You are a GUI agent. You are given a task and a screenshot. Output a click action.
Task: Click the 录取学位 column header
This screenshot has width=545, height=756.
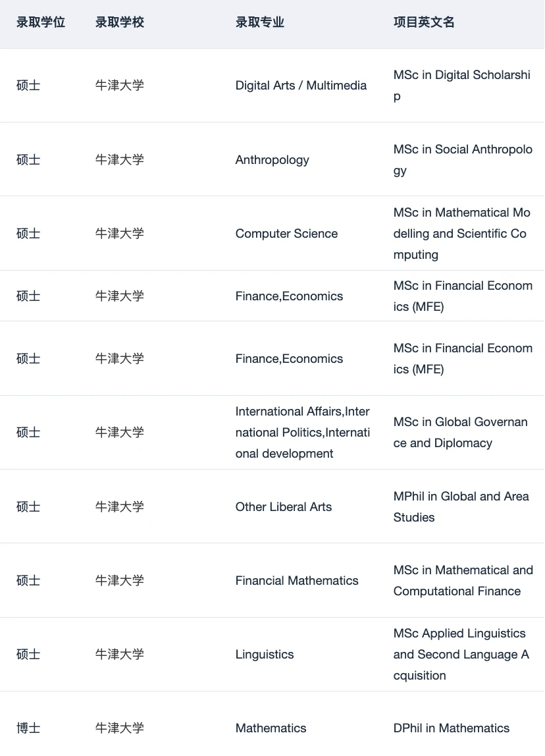click(x=40, y=22)
